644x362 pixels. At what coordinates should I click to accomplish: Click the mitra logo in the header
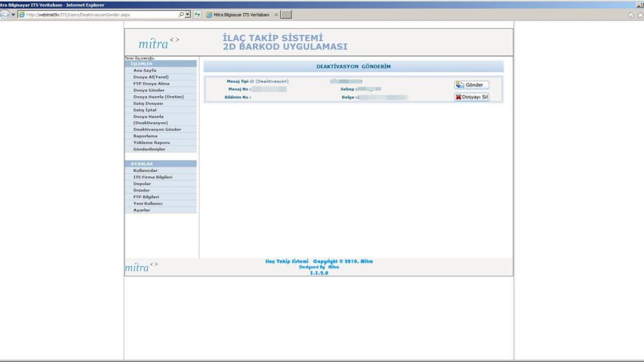click(x=159, y=43)
